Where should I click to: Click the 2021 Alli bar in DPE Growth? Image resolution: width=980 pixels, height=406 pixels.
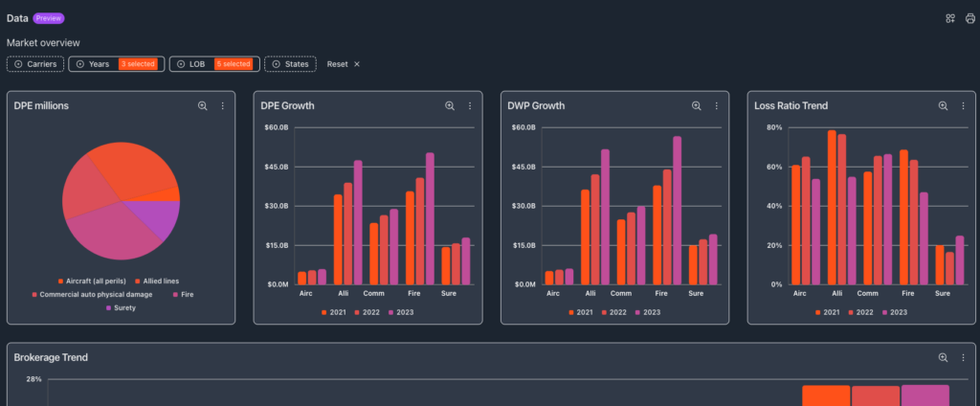(338, 239)
